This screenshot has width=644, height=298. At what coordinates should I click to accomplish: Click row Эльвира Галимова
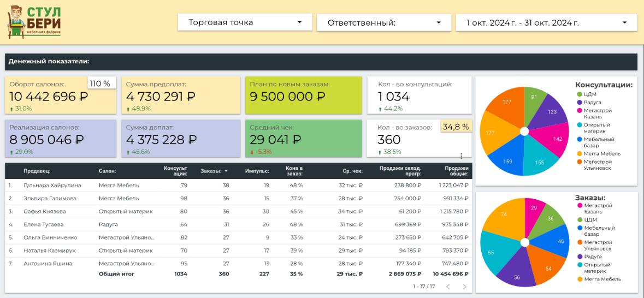point(238,198)
